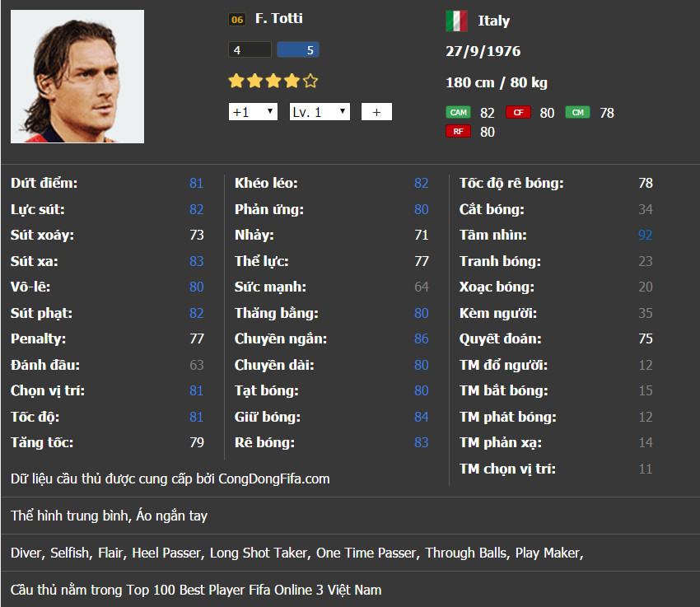Select the blue strong foot 5 box

click(x=298, y=50)
